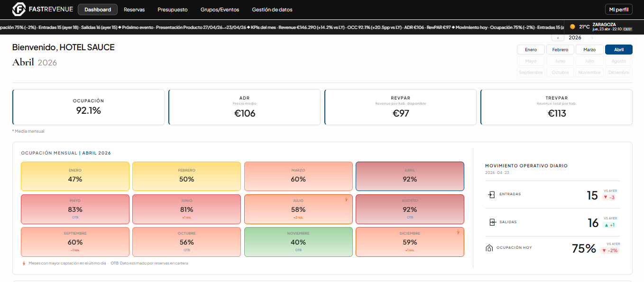The image size is (644, 282).
Task: Open the ADR €106 KPI card
Action: pos(244,107)
